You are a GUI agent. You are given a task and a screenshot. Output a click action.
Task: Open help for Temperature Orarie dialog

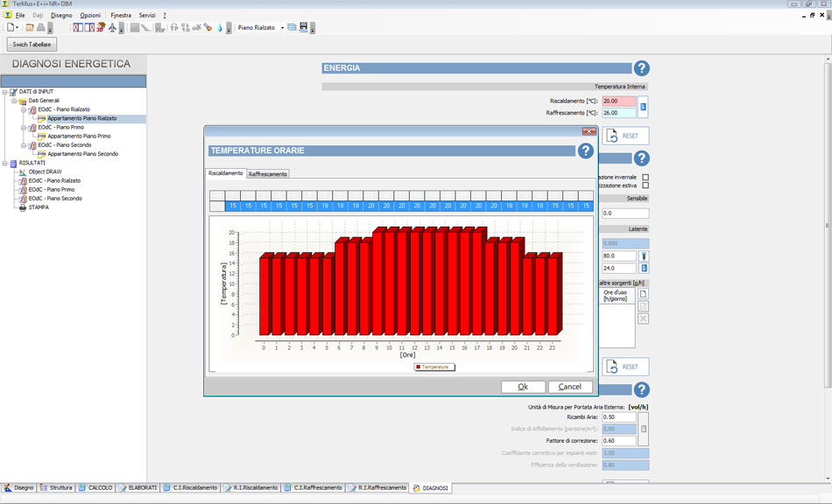pyautogui.click(x=585, y=150)
